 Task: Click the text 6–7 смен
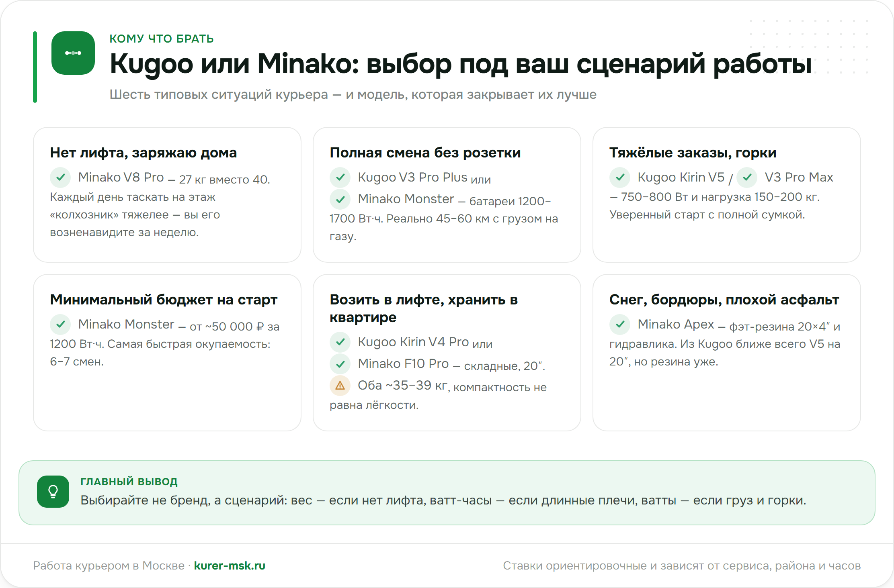[x=77, y=362]
